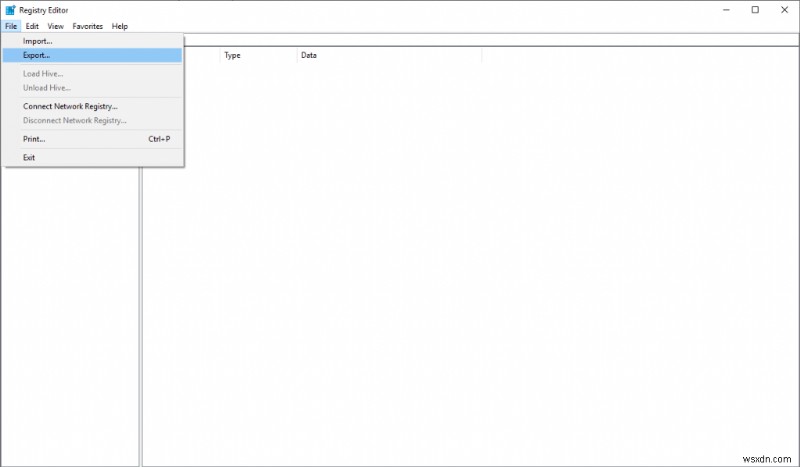Click Connect Network Registry... entry
Viewport: 800px width, 467px height.
[x=92, y=106]
